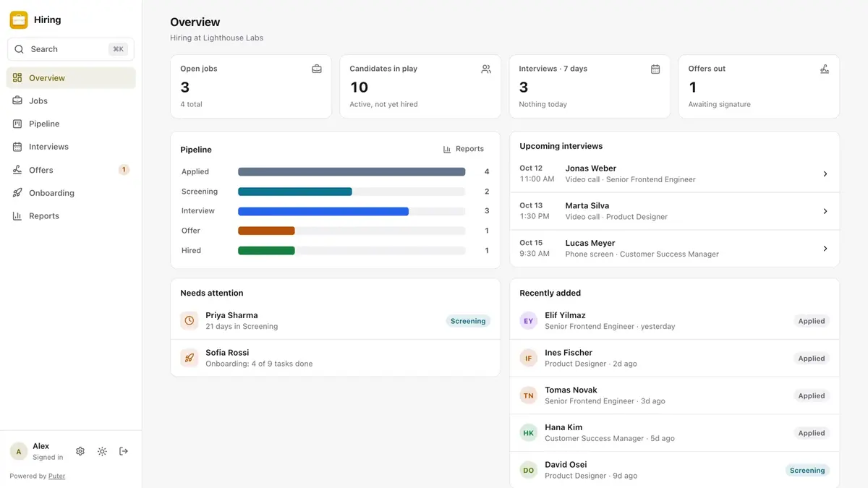Click the signature icon on Offers out card
868x488 pixels.
tap(825, 69)
